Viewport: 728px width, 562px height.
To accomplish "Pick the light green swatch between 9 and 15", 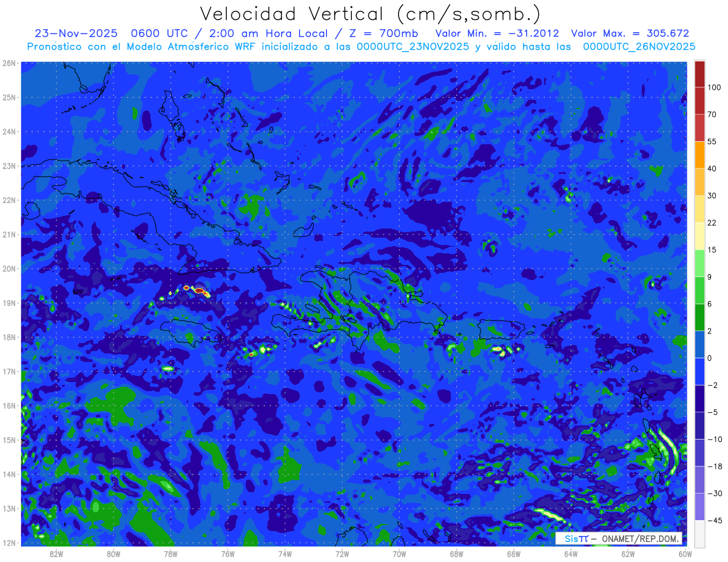I will tap(699, 263).
